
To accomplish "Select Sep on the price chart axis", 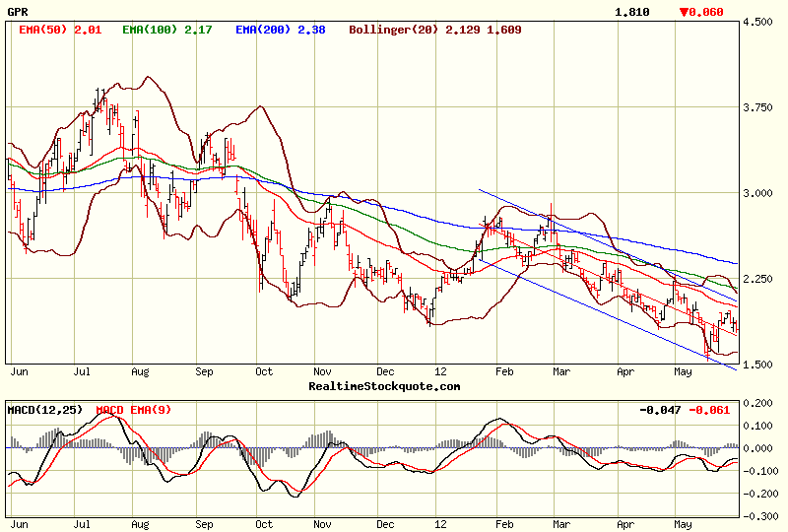I will click(204, 372).
